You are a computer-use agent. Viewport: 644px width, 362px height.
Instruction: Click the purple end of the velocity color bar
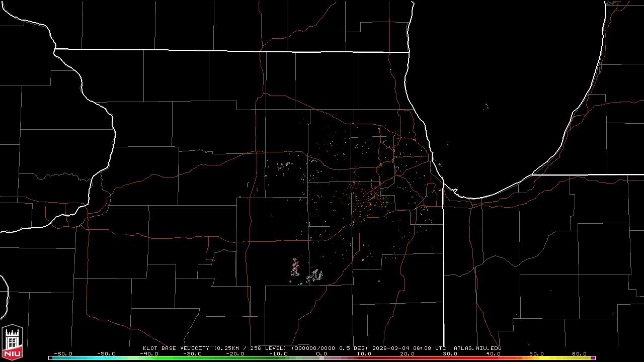tap(593, 358)
